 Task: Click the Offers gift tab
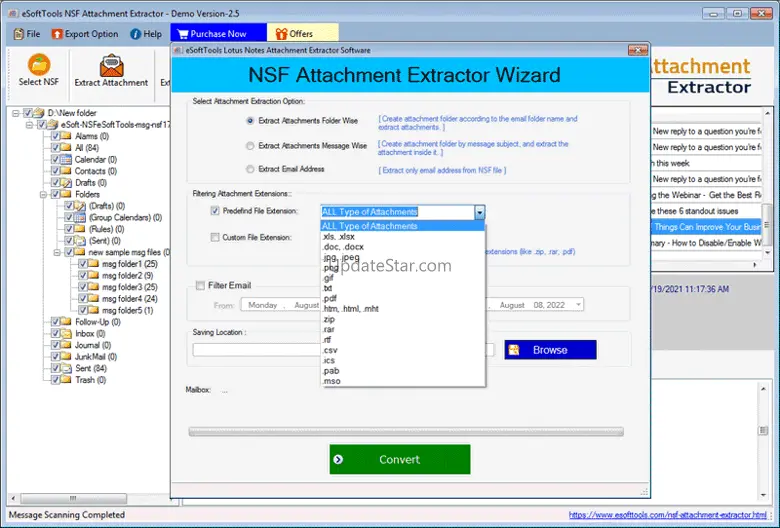[x=302, y=33]
